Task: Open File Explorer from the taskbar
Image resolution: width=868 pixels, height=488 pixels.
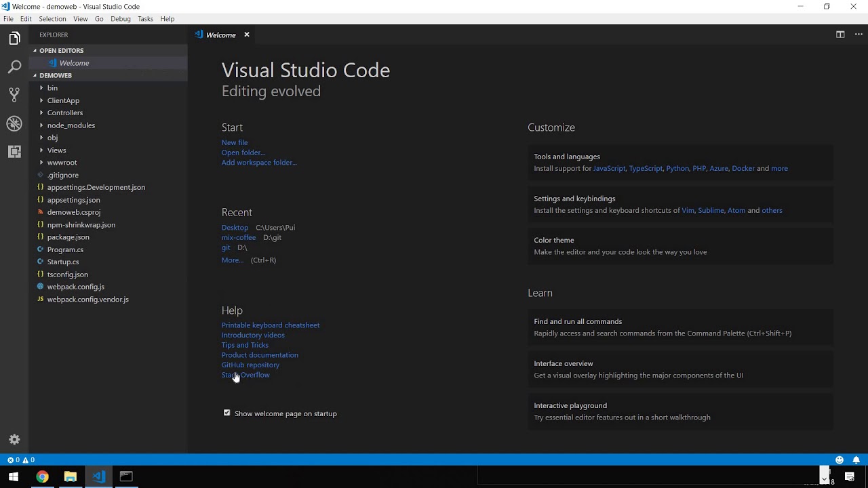Action: coord(70,476)
